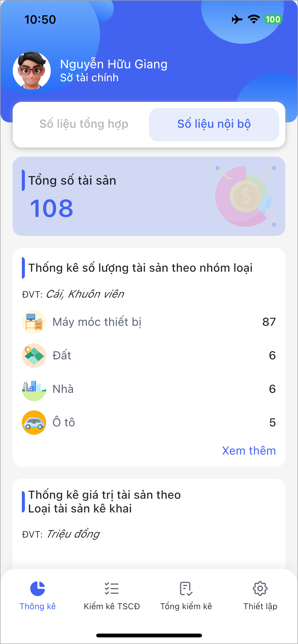Select the Số liệu nội bộ tab
Image resolution: width=298 pixels, height=644 pixels.
pos(214,124)
